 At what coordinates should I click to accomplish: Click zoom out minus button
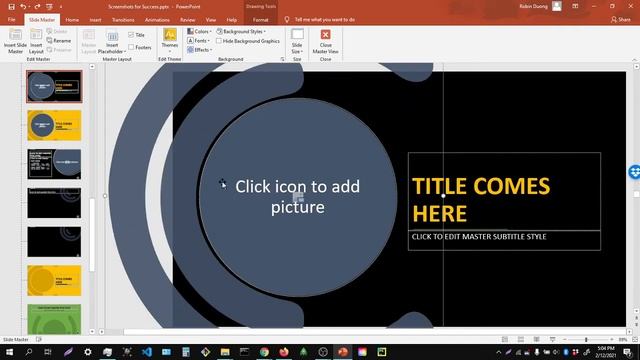[x=565, y=340]
